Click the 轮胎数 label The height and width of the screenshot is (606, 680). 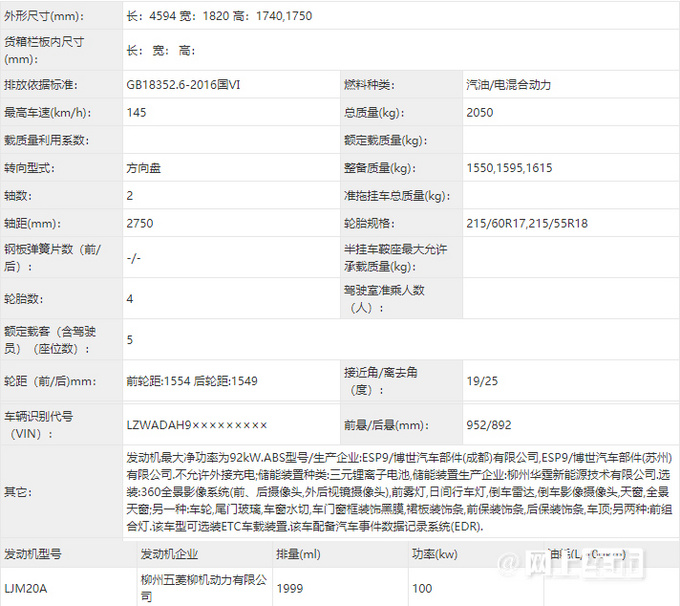(23, 299)
